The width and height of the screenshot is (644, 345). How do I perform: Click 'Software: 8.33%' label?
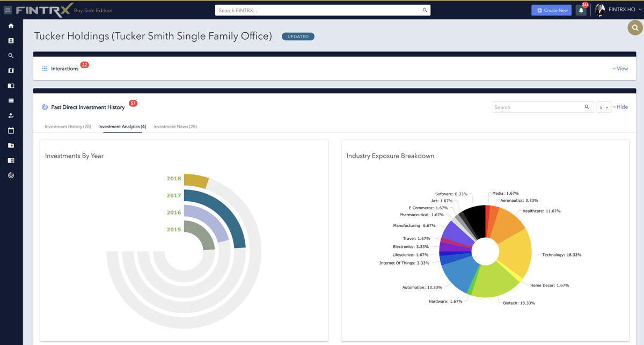[x=451, y=194]
